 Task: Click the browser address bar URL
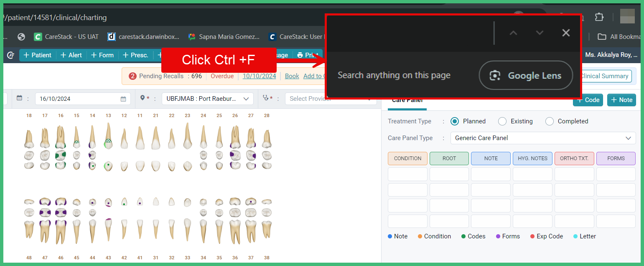pyautogui.click(x=54, y=18)
